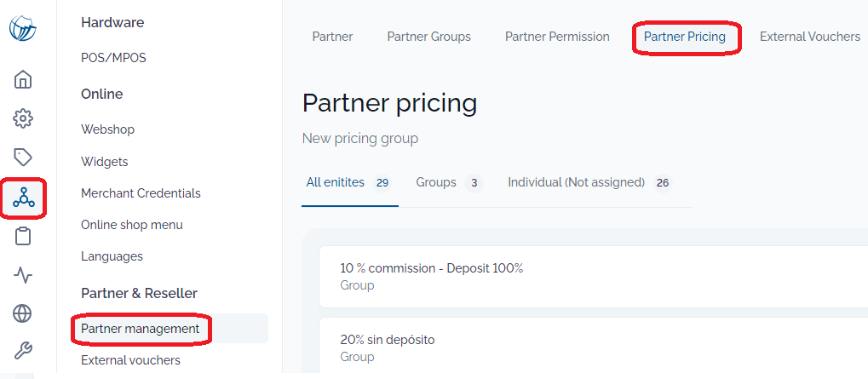Click the globe logo at top left
This screenshot has width=868, height=379.
tap(23, 28)
